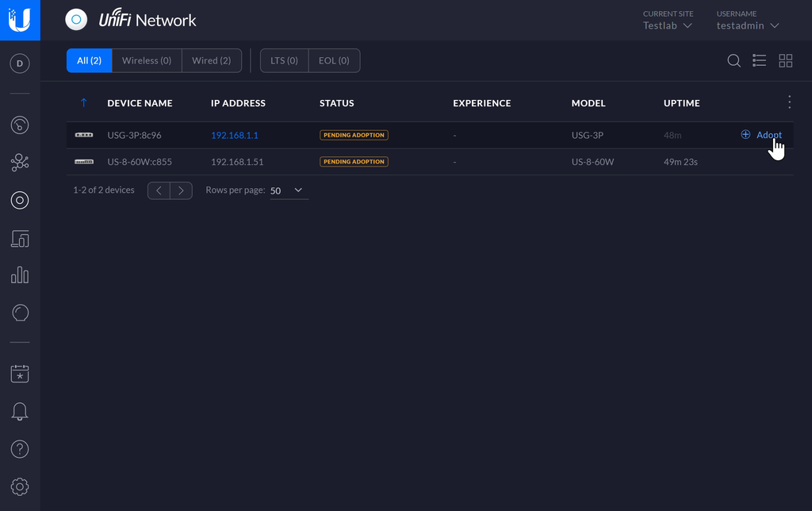Sort by Experience column
The height and width of the screenshot is (511, 812).
click(482, 103)
